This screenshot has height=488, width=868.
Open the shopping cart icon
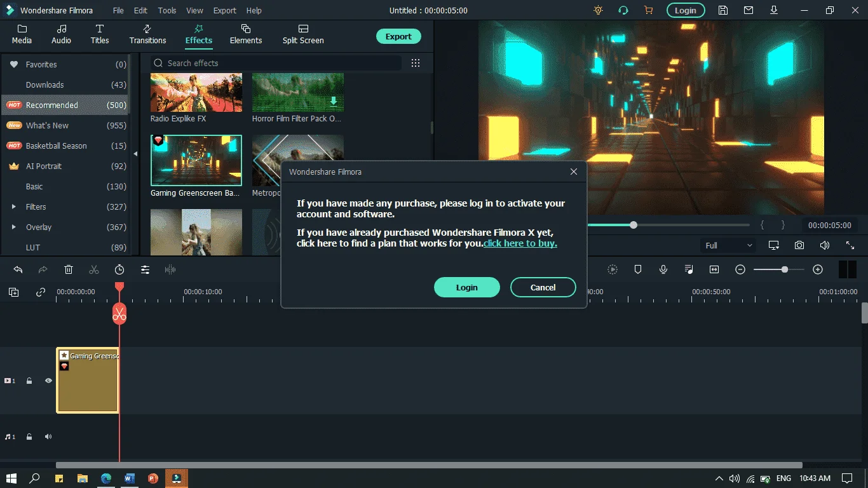coord(648,10)
